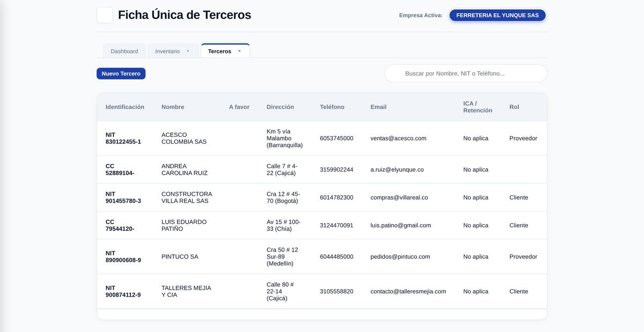
Task: Open PINTUCO SA name cell
Action: (180, 256)
